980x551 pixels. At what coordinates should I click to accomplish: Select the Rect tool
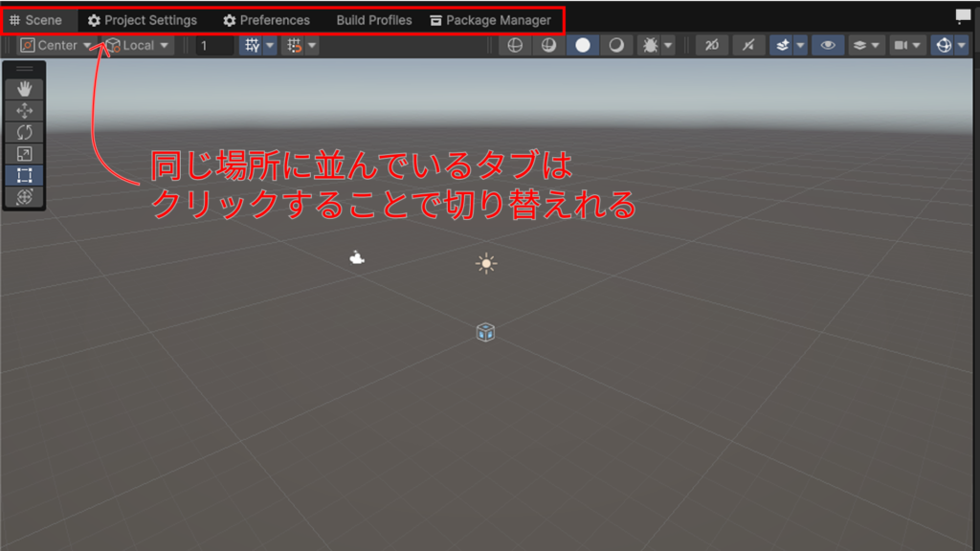(25, 175)
